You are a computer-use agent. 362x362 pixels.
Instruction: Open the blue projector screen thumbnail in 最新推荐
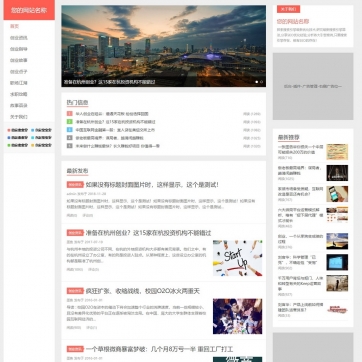[337, 262]
